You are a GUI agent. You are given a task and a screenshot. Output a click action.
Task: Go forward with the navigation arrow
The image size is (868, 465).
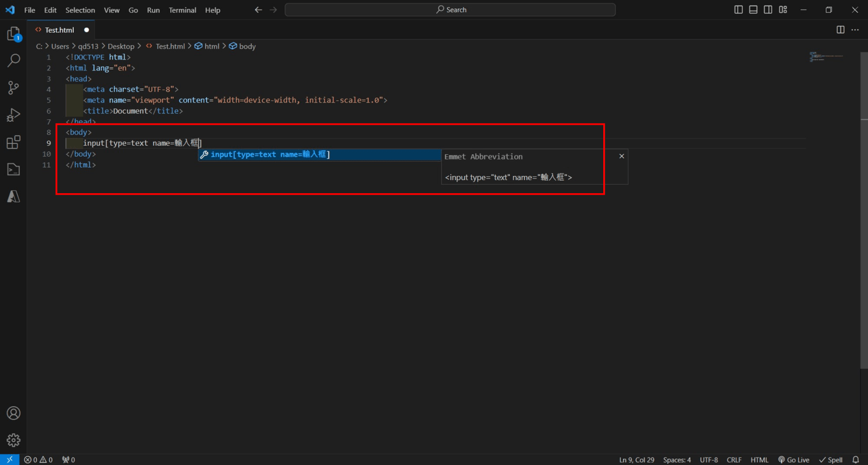[273, 10]
